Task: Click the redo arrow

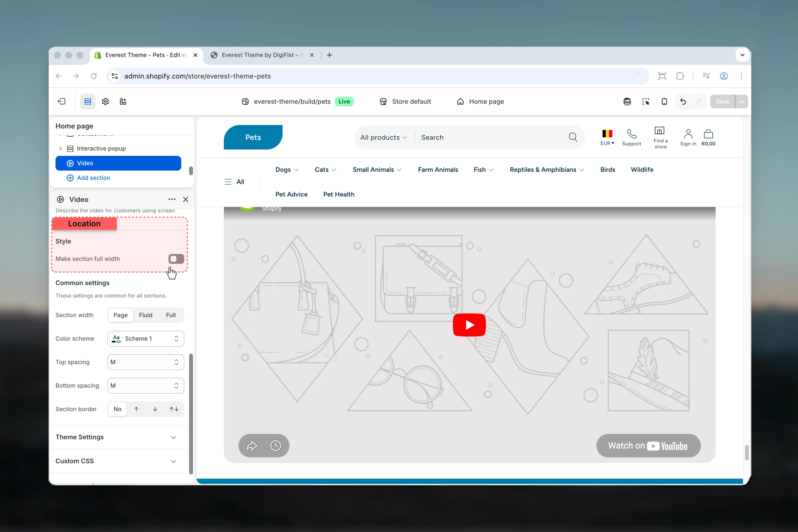Action: (x=699, y=101)
